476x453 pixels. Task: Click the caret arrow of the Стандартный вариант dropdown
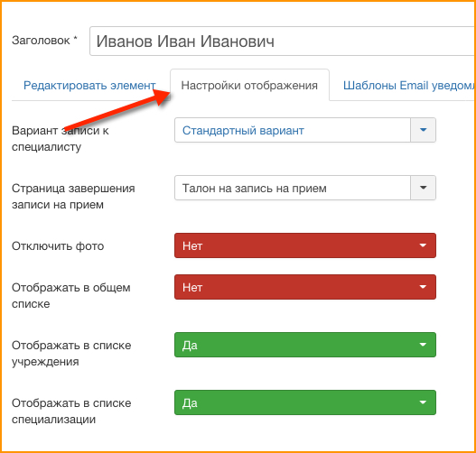point(424,130)
